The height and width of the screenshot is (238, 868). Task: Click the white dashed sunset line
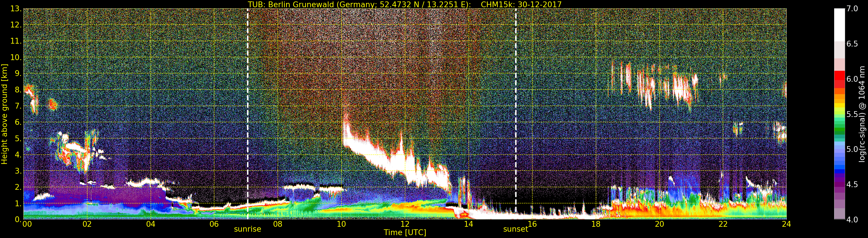515,101
